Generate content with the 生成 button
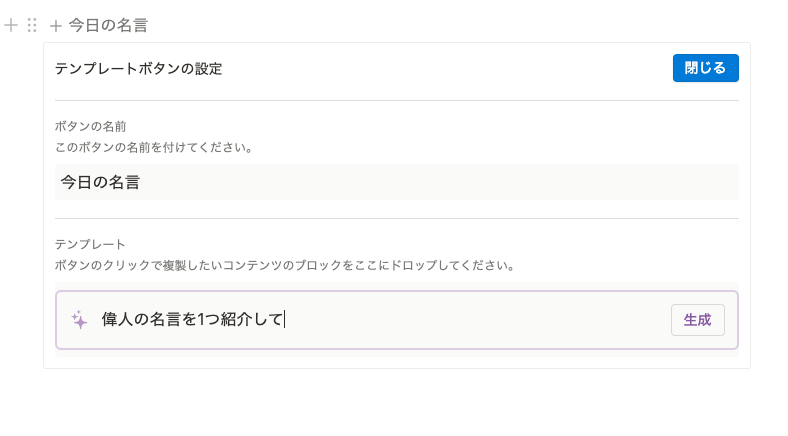788x436 pixels. click(x=698, y=320)
